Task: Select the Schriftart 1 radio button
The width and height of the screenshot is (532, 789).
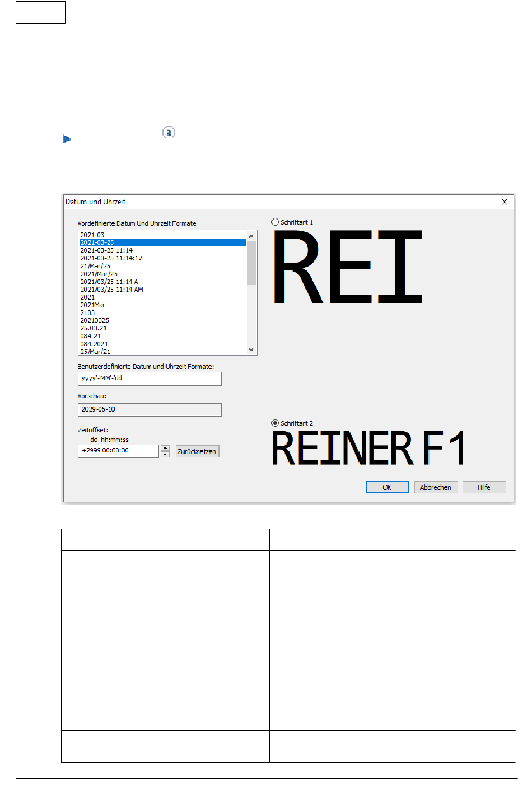Action: tap(275, 222)
